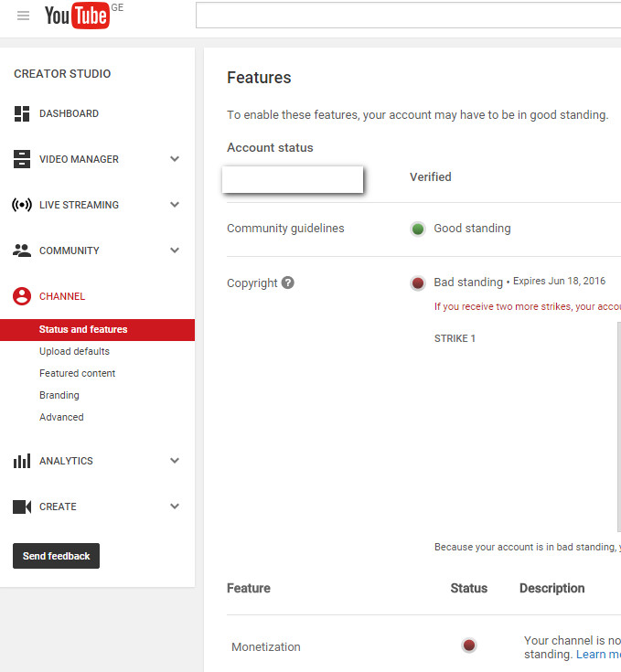Click the Send feedback button
Image resolution: width=621 pixels, height=672 pixels.
point(56,556)
